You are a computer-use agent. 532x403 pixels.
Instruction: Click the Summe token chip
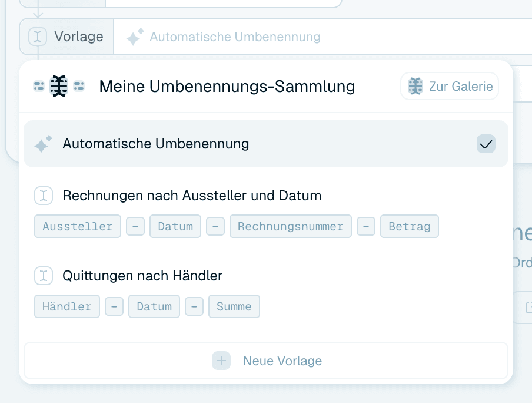(x=234, y=306)
